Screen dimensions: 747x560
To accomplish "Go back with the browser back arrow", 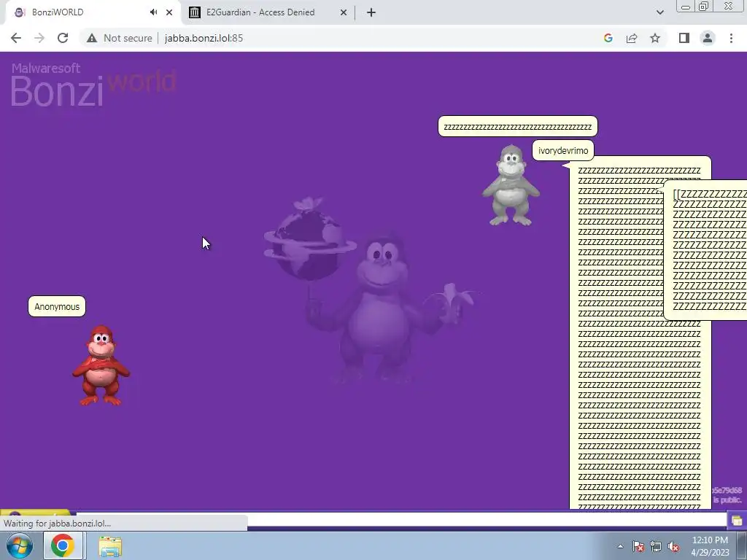I will (x=16, y=38).
